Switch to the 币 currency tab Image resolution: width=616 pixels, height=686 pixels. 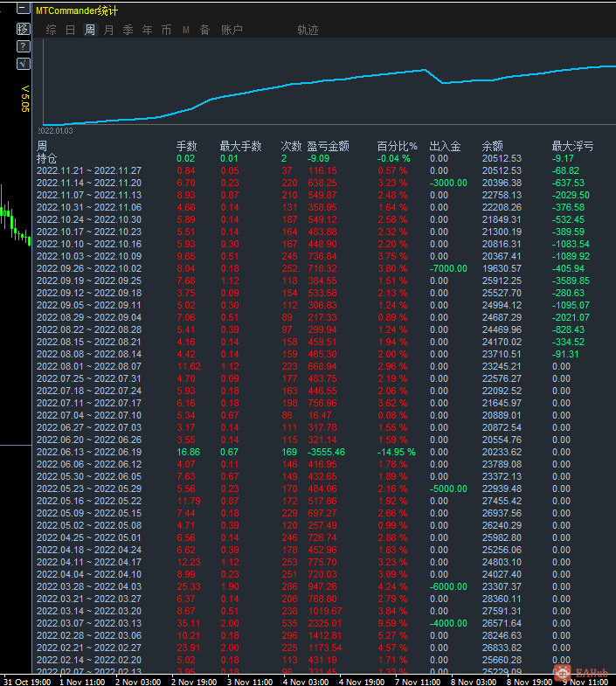click(x=167, y=30)
